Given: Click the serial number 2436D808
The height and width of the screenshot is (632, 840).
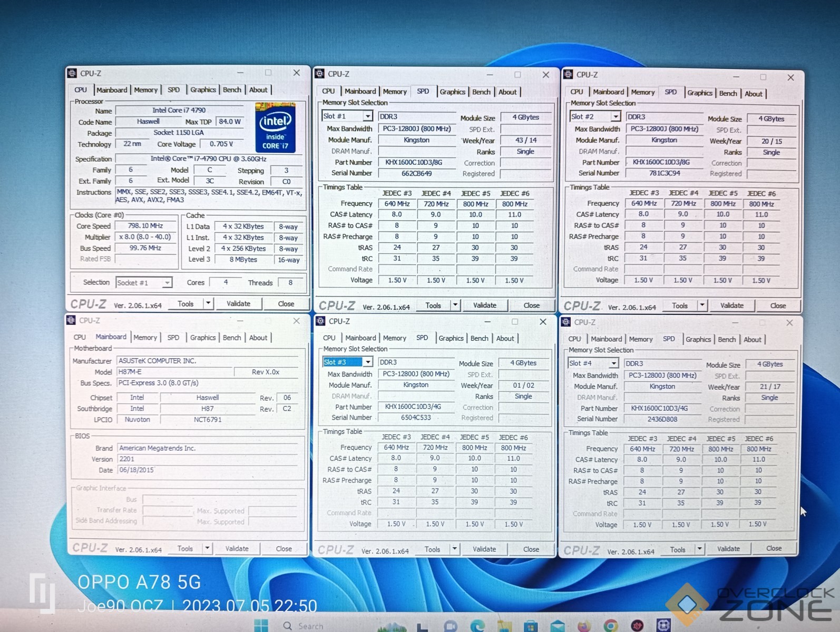Looking at the screenshot, I should point(662,419).
